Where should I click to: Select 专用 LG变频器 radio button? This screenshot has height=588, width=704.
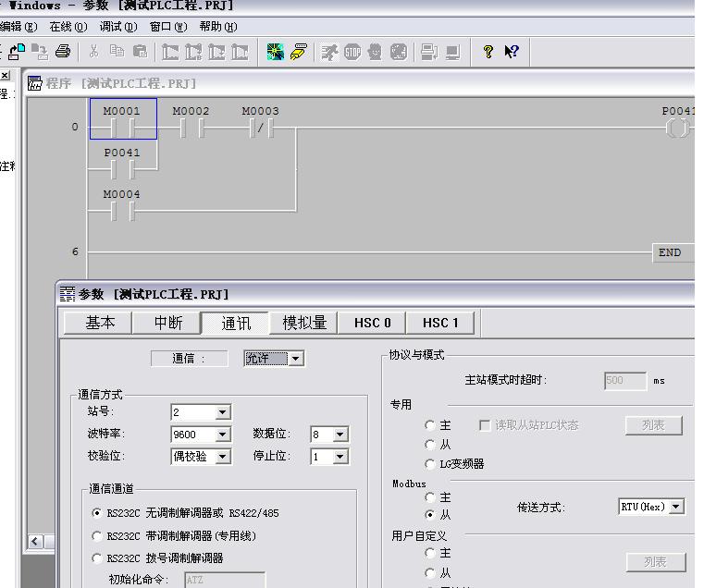click(x=430, y=464)
